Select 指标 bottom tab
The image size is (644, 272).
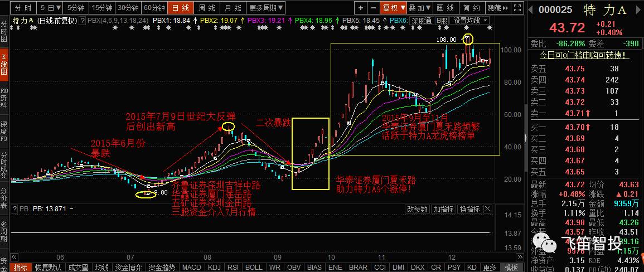[x=21, y=268]
